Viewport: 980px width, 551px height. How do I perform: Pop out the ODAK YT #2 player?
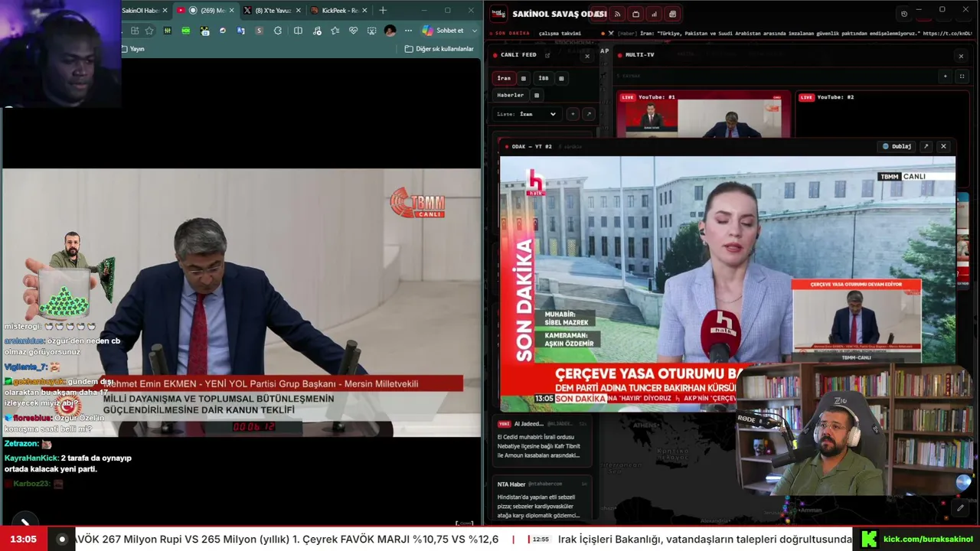tap(926, 146)
